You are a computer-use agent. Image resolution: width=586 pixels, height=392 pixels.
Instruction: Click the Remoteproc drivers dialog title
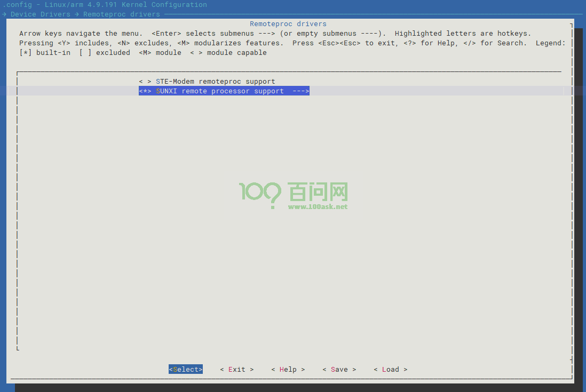pos(288,24)
